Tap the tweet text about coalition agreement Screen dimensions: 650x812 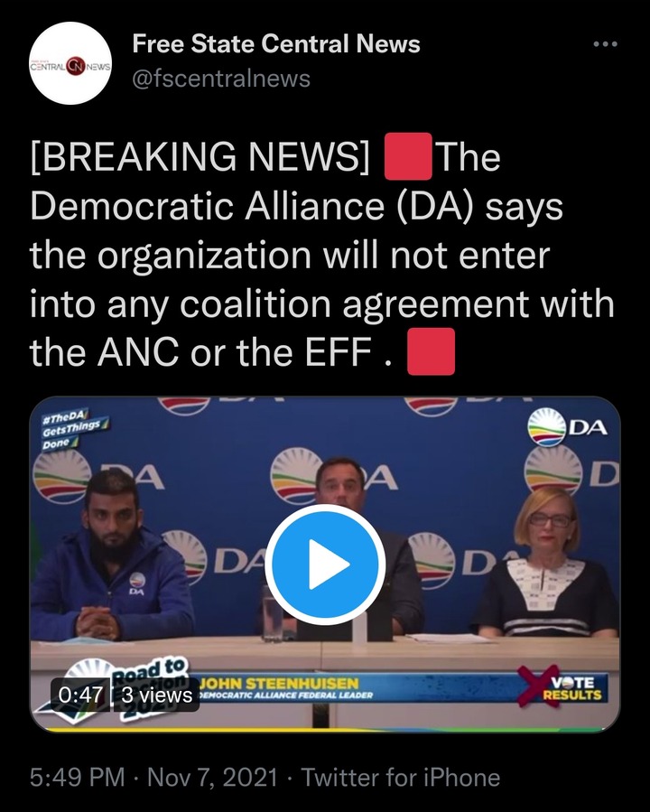(322, 254)
